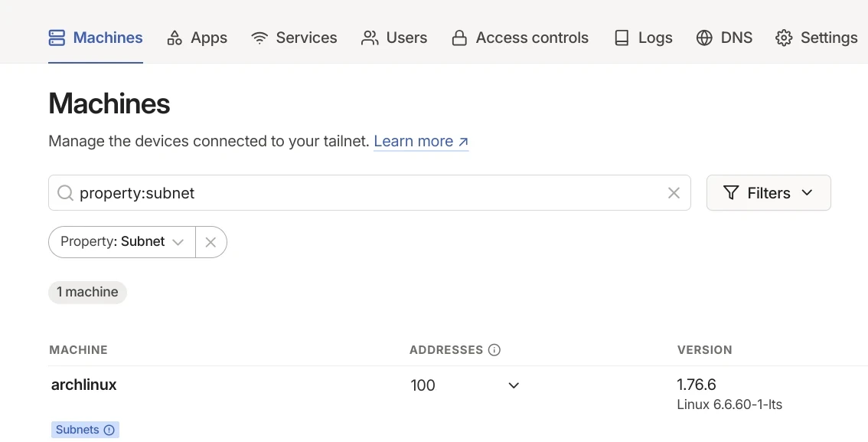Click the Apps shapes icon
Screen dimensions: 868x442
[175, 38]
